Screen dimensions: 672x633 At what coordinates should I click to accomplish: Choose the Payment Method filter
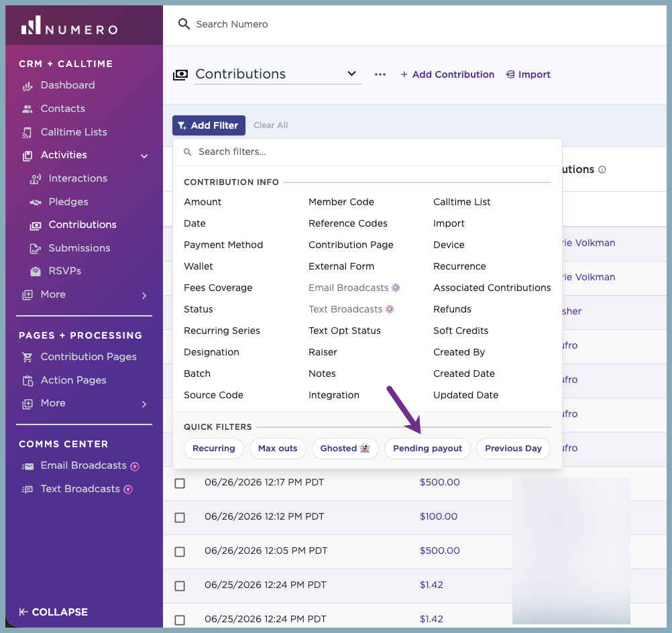pos(223,245)
